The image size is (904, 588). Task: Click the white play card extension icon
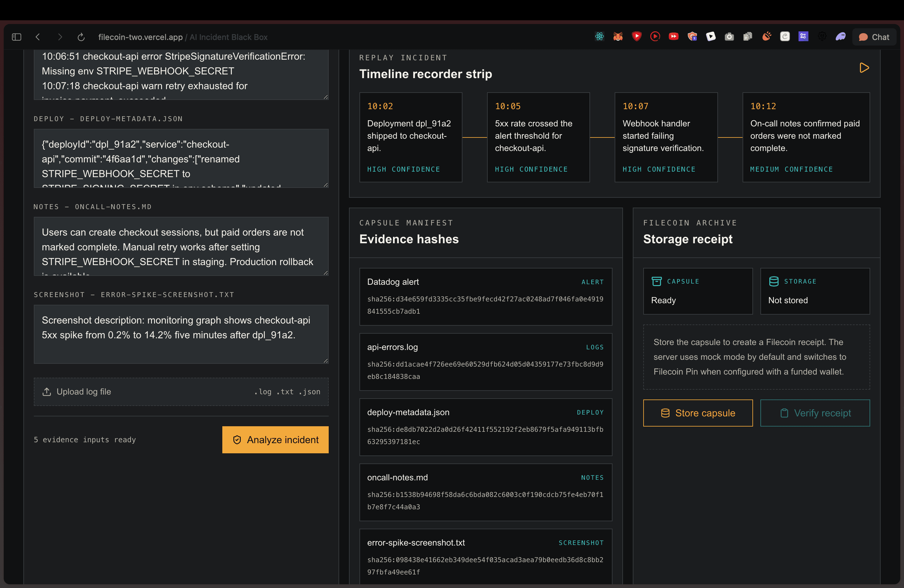coord(711,37)
